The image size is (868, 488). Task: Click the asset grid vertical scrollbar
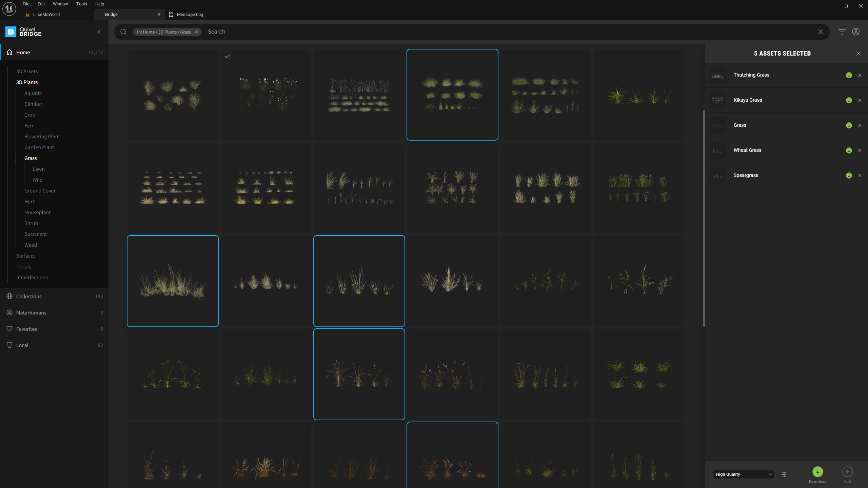point(704,219)
